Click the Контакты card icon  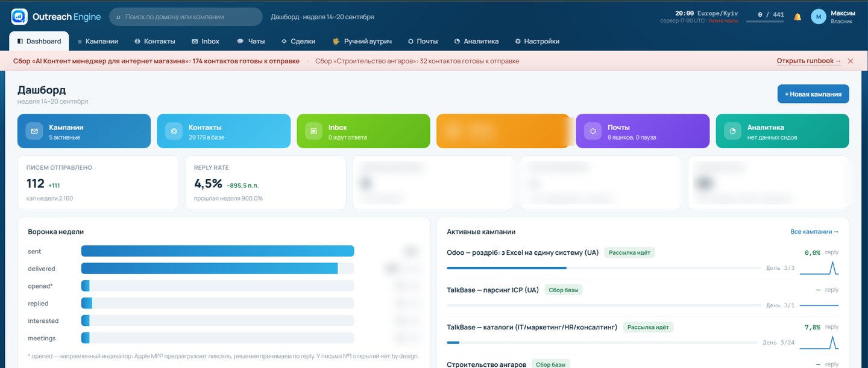click(x=174, y=131)
